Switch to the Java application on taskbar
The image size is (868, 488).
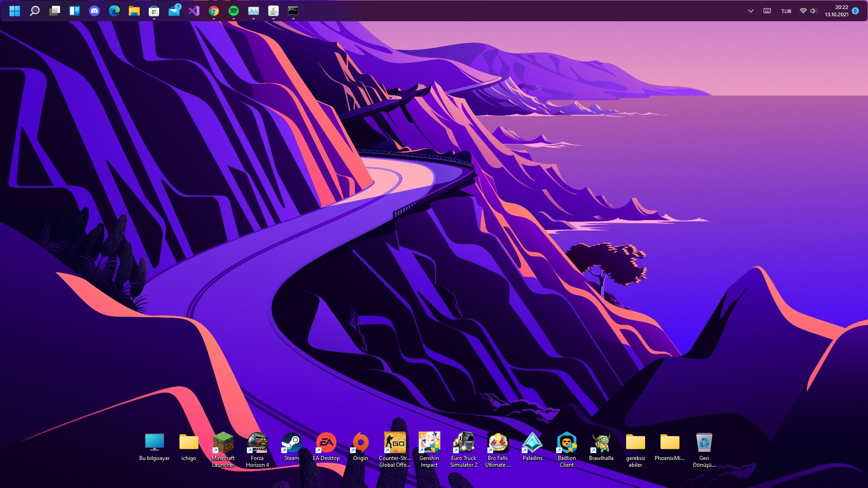click(274, 11)
